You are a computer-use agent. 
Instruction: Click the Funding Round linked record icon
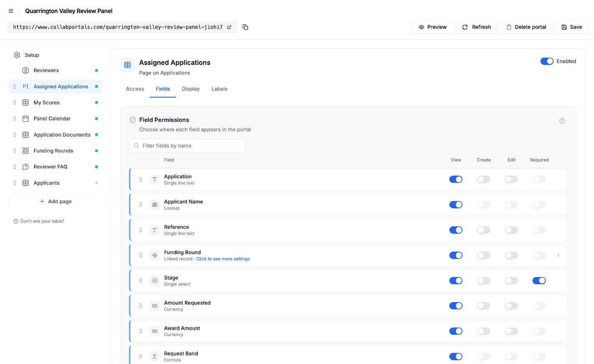pyautogui.click(x=155, y=255)
